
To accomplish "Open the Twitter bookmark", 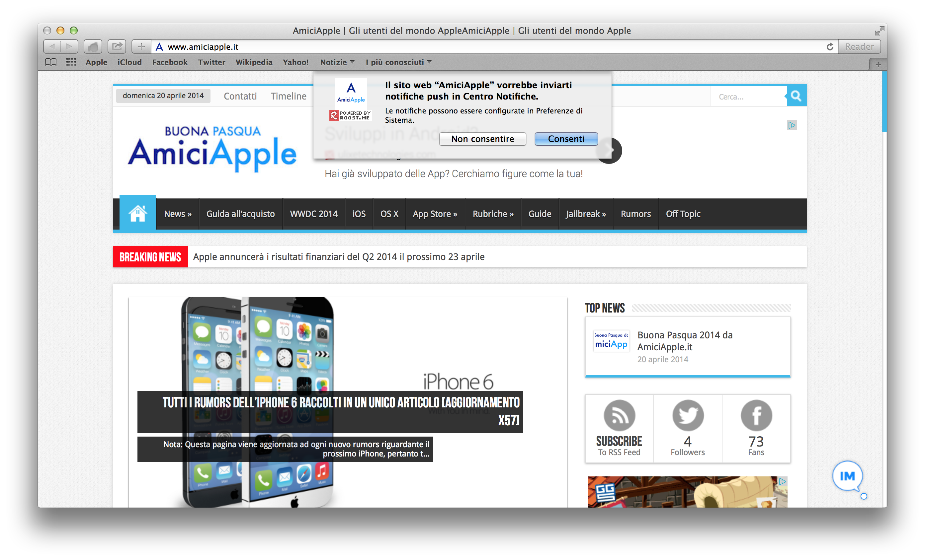I will tap(212, 62).
